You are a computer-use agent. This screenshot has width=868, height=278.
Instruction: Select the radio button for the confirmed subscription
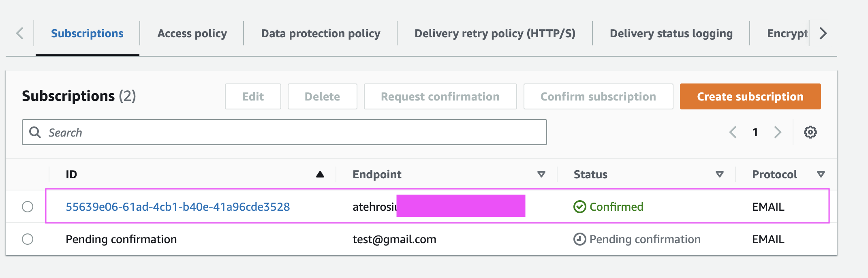pos(28,207)
